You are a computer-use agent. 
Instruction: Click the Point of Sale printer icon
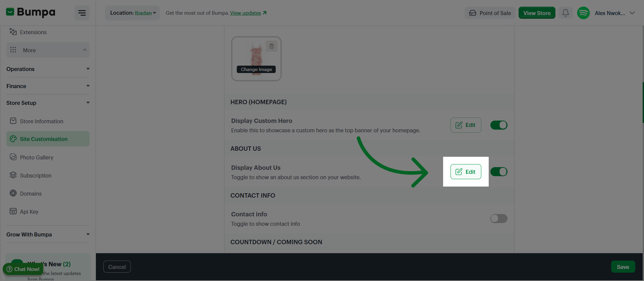tap(473, 13)
